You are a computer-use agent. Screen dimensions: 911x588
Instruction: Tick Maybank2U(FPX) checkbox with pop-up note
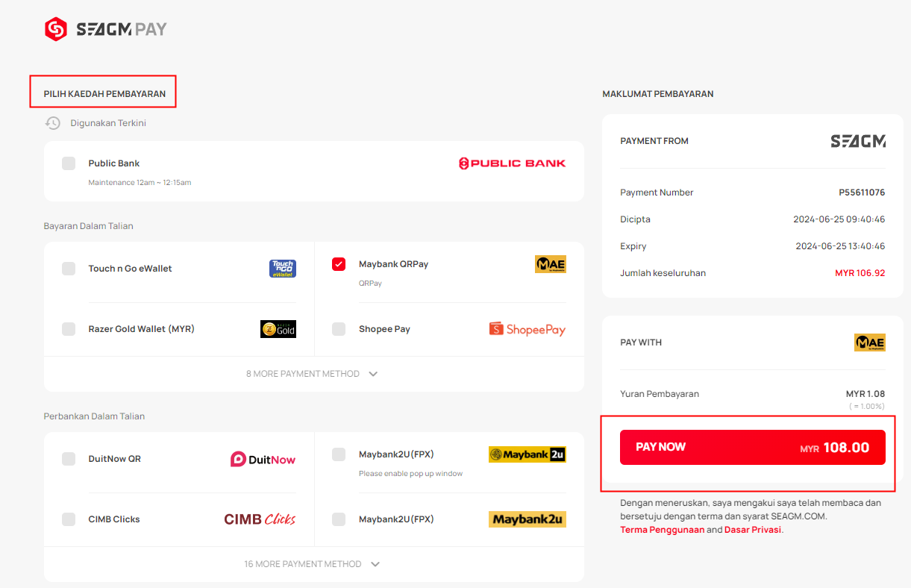click(x=339, y=454)
